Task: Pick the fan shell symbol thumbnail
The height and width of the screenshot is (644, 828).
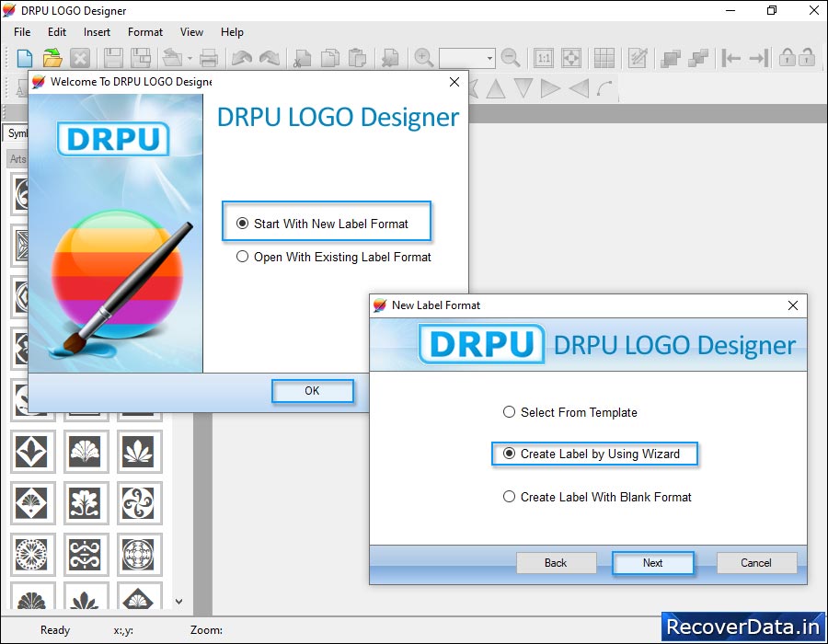Action: pos(86,452)
